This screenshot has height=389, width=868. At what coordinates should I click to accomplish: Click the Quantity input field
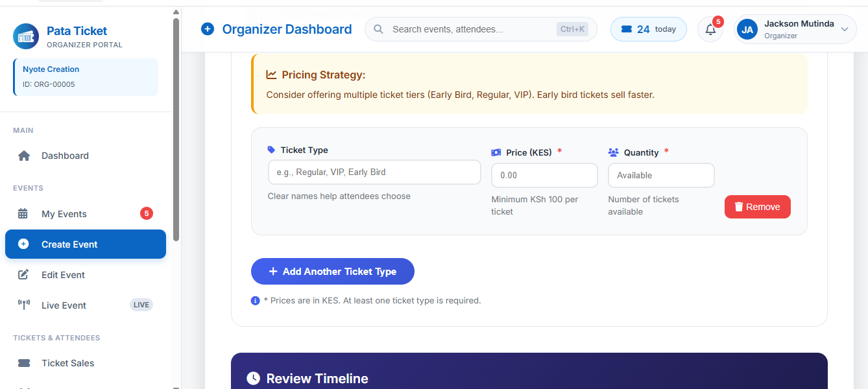(660, 176)
